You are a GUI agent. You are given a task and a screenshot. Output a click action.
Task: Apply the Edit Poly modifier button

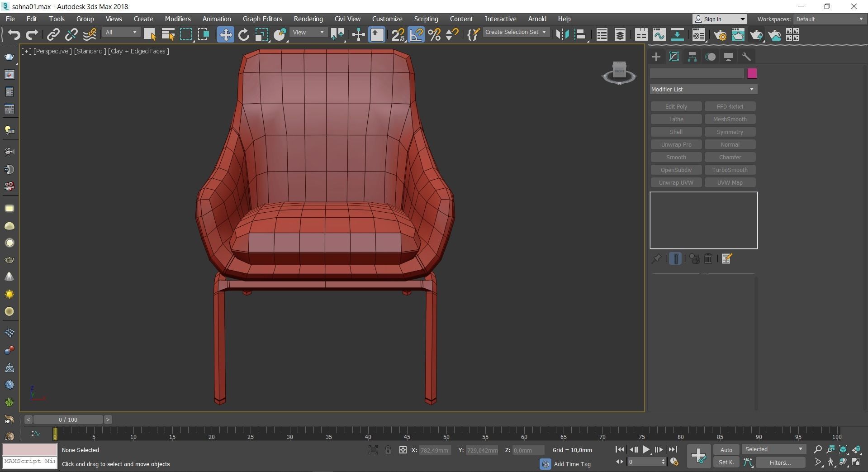676,106
